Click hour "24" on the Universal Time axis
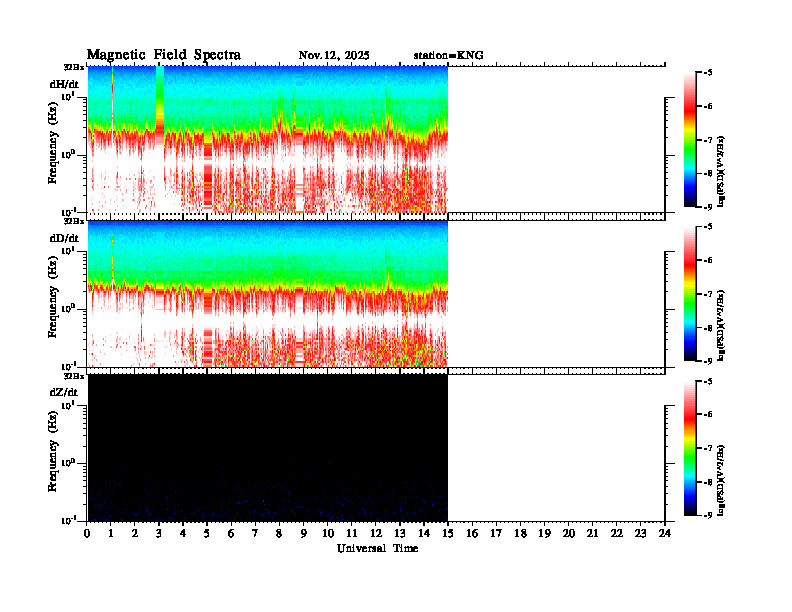 [665, 534]
